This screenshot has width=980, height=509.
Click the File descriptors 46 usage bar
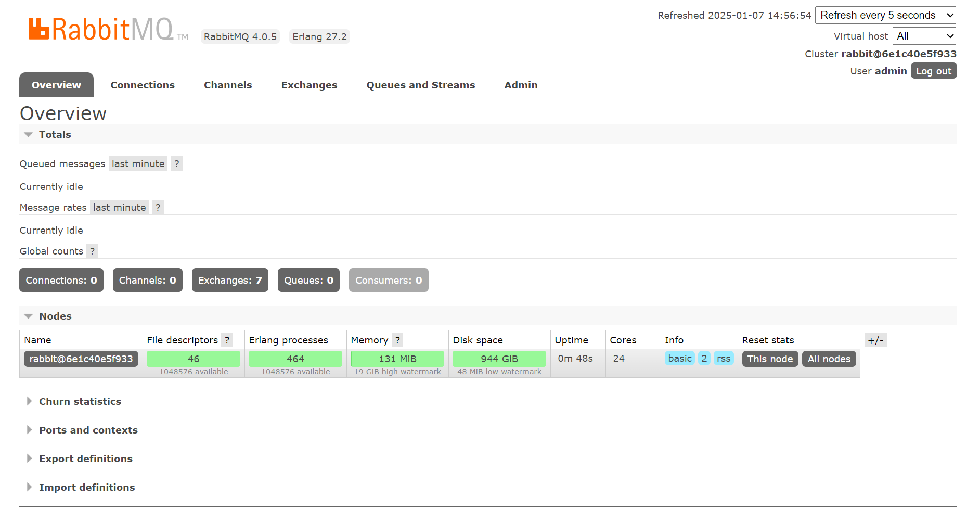click(194, 359)
